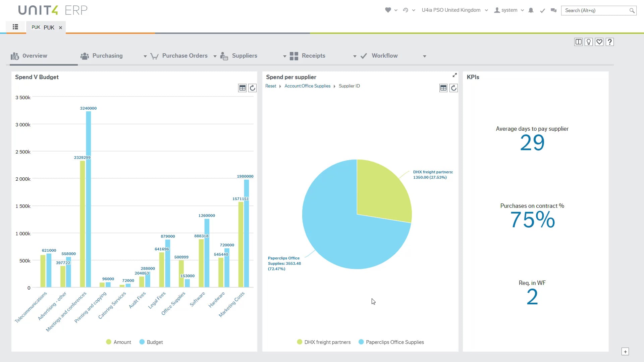The width and height of the screenshot is (644, 362).
Task: Click the tasks checkmark icon in the header
Action: pyautogui.click(x=542, y=10)
